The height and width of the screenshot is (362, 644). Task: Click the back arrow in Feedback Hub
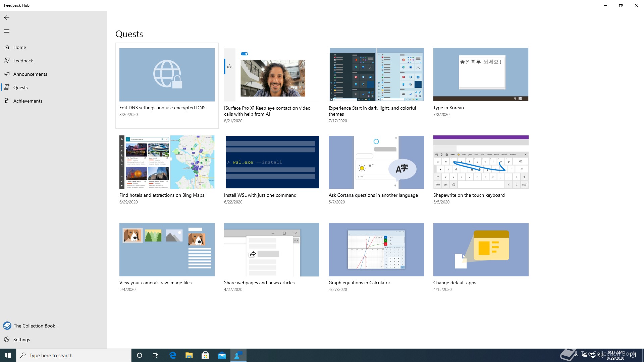(x=7, y=17)
